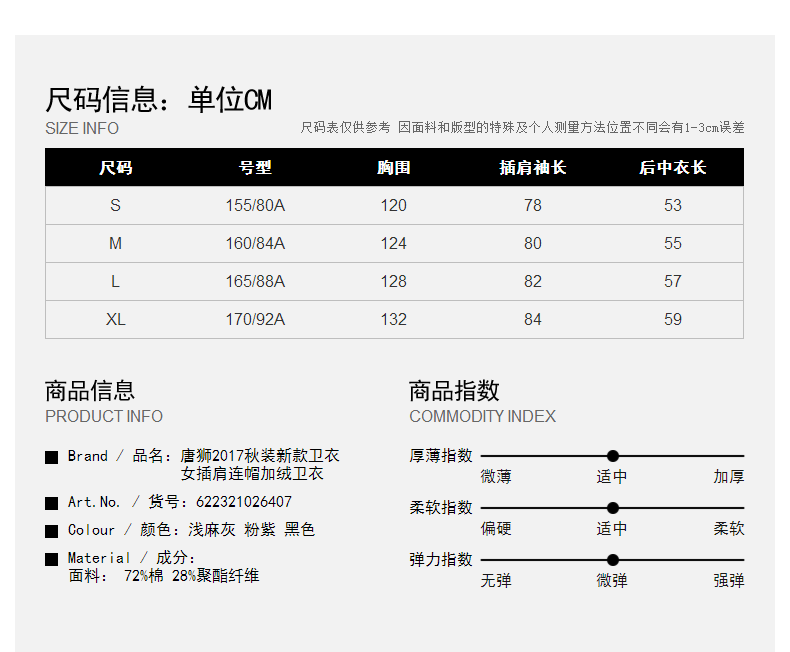Click the COMMODITY INDEX heading
Screen dimensions: 790x652
pos(483,416)
